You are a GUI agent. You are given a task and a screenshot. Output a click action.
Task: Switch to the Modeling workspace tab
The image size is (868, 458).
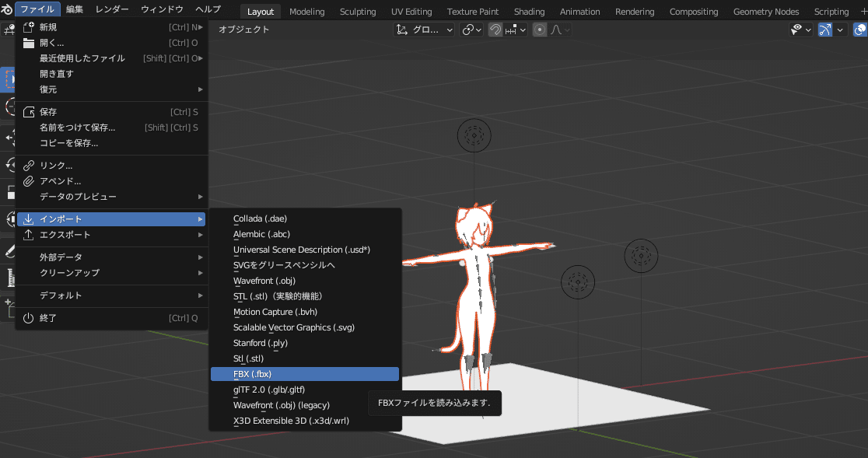click(x=306, y=12)
